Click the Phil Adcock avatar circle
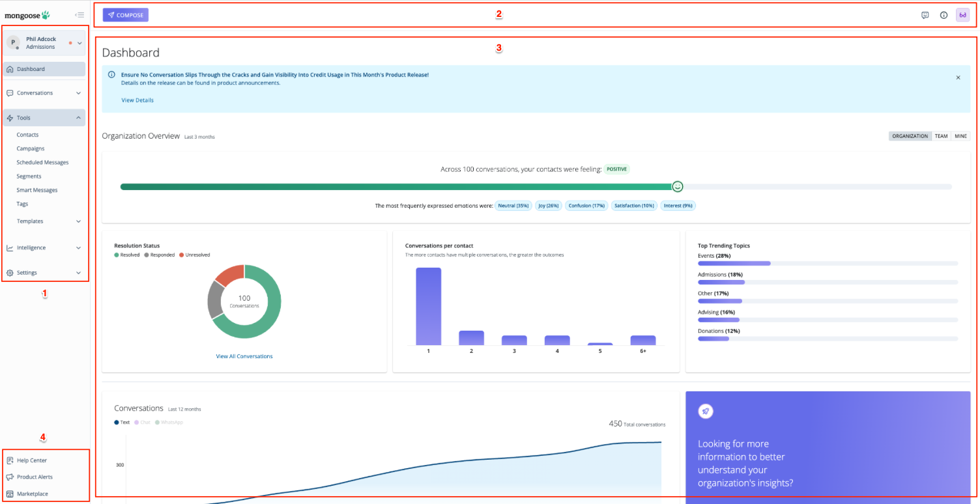 (x=13, y=42)
